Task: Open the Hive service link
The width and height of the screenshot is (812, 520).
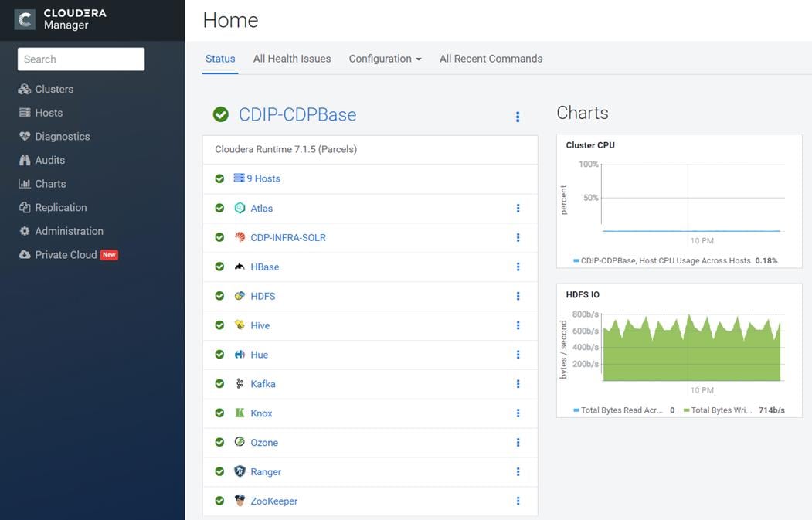Action: (260, 325)
